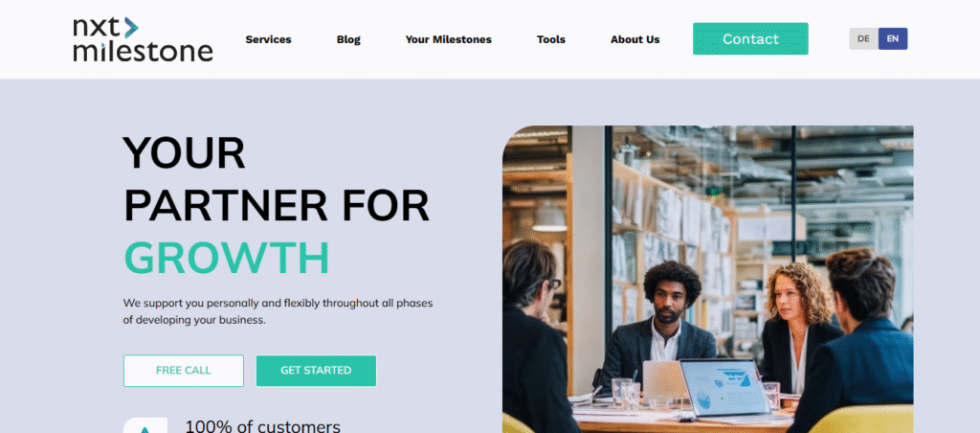Click the teal arrow in the logo

(130, 28)
